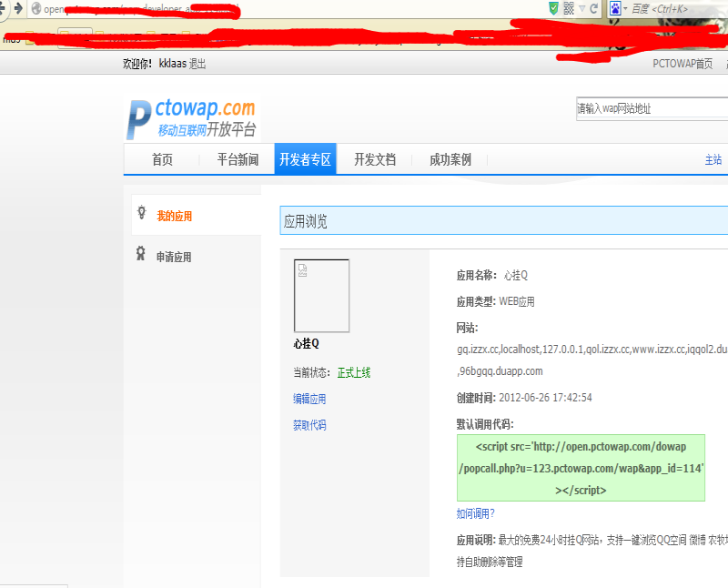
Task: Select the 开发者专区 navigation tab
Action: 305,159
